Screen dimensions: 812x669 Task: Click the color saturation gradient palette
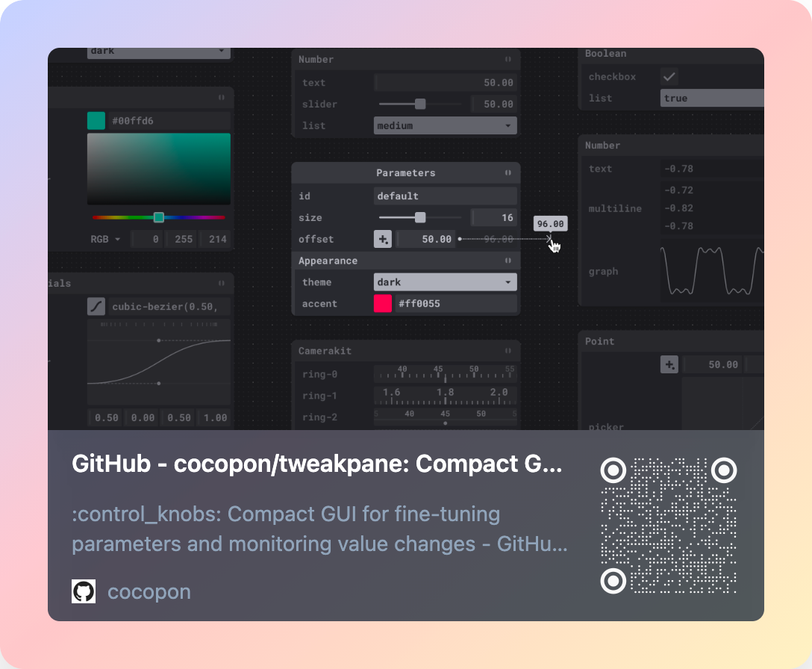tap(158, 169)
